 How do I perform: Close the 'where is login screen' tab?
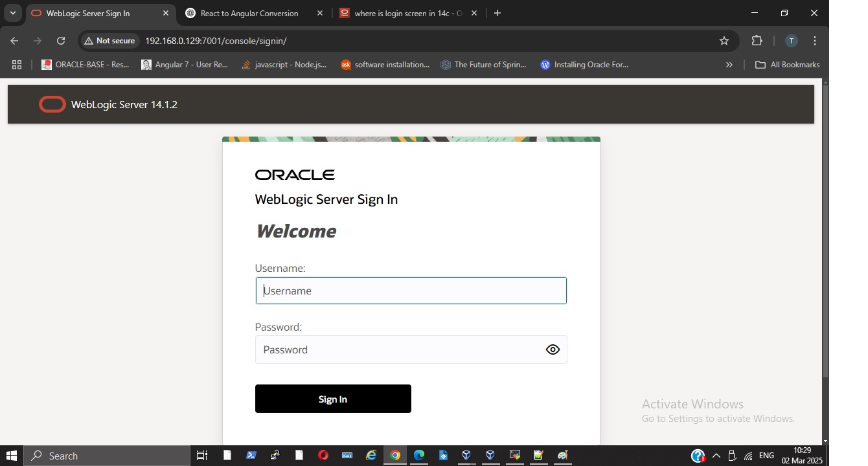coord(474,13)
